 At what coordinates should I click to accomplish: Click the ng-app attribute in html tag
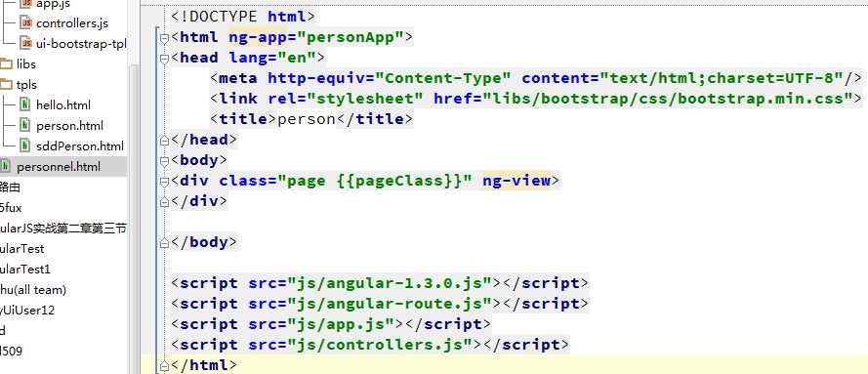click(257, 37)
